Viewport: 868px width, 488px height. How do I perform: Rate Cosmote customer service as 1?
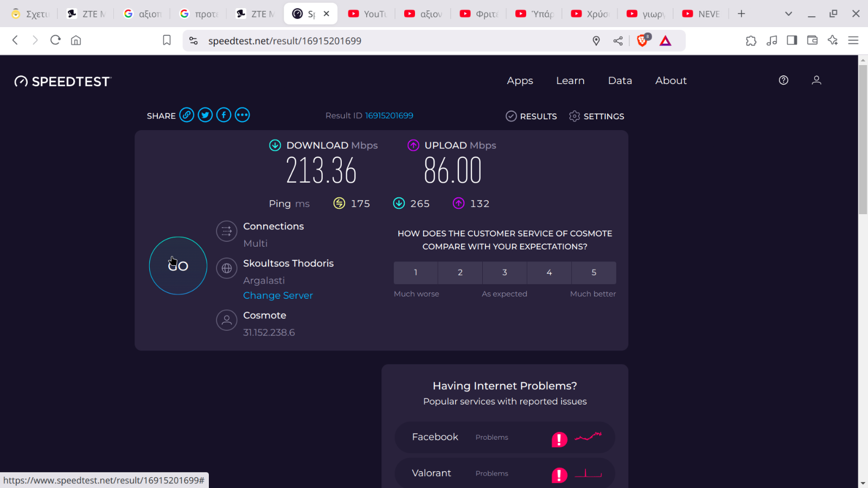click(416, 273)
